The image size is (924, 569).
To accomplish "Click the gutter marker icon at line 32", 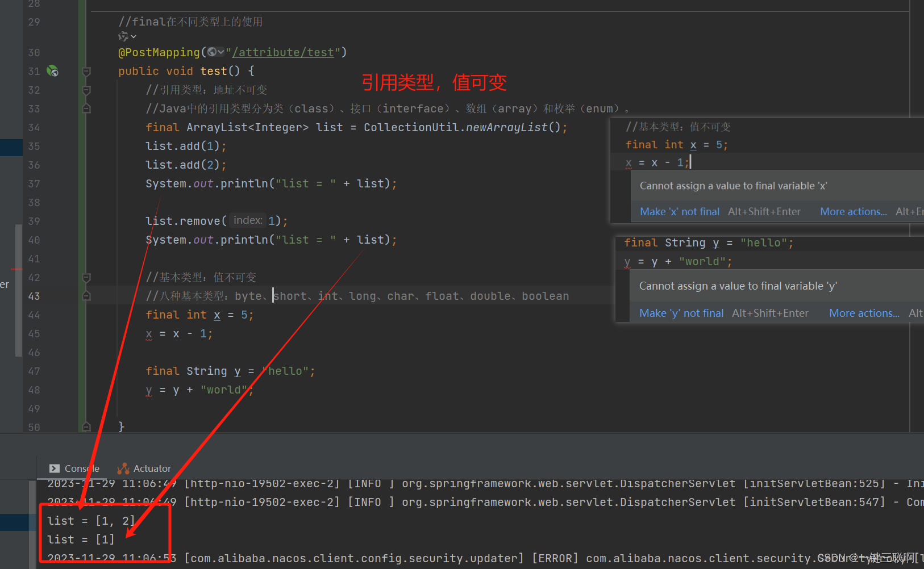I will [x=86, y=90].
